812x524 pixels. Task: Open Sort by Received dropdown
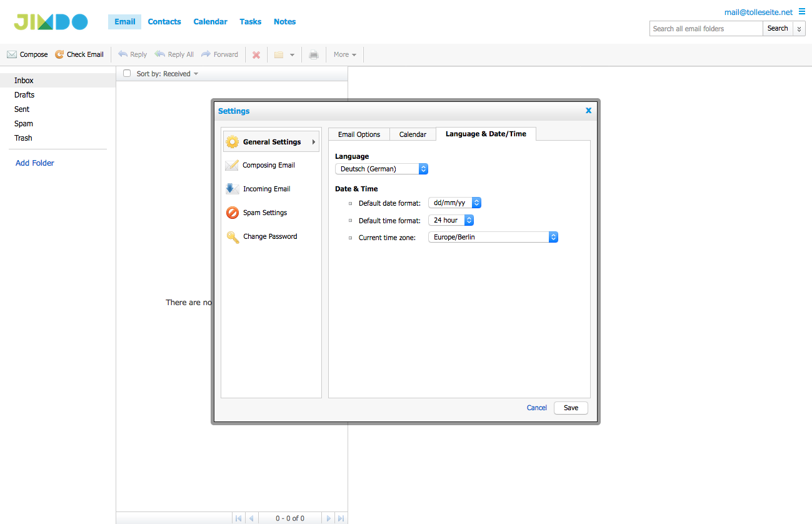(x=168, y=74)
